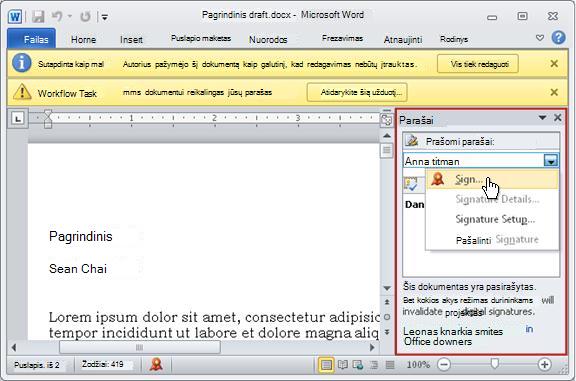Switch to Web Layout view

358,365
